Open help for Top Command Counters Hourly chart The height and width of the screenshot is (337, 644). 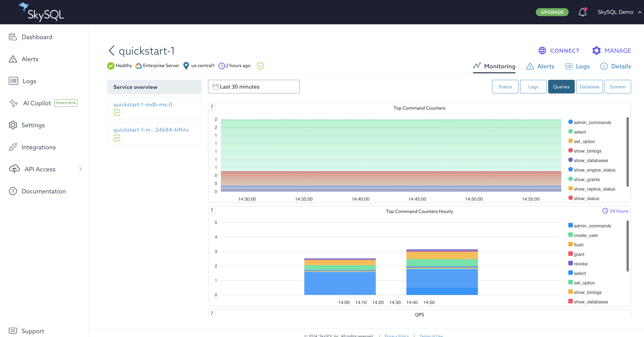tap(212, 210)
